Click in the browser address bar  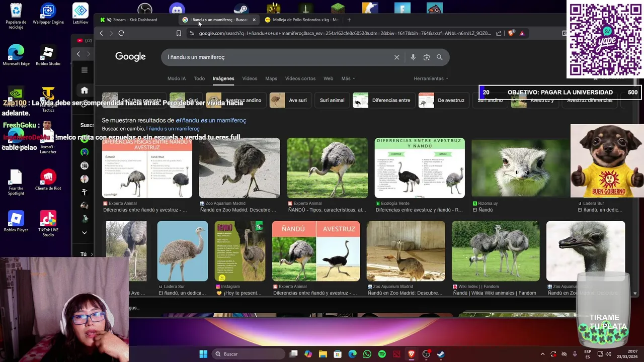coord(345,33)
